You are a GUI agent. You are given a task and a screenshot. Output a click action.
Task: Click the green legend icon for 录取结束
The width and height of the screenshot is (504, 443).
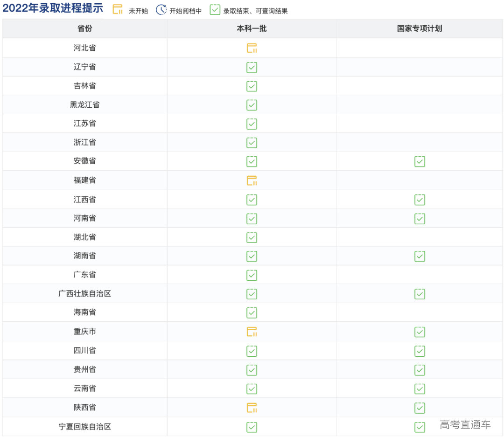tap(215, 9)
